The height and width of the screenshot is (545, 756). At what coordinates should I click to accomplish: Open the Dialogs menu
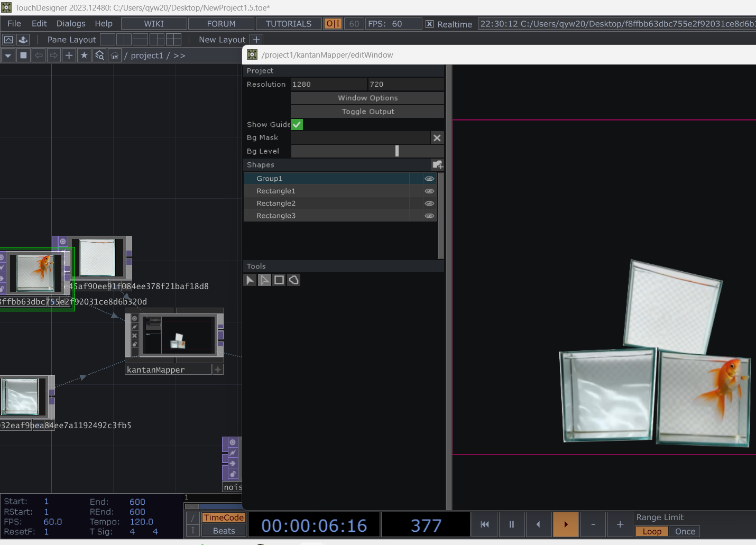[x=70, y=23]
